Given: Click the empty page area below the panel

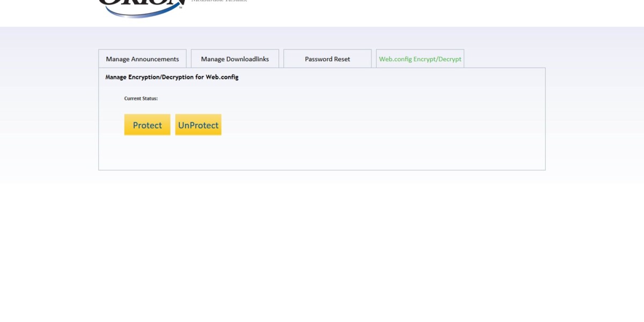Looking at the screenshot, I should 322,241.
